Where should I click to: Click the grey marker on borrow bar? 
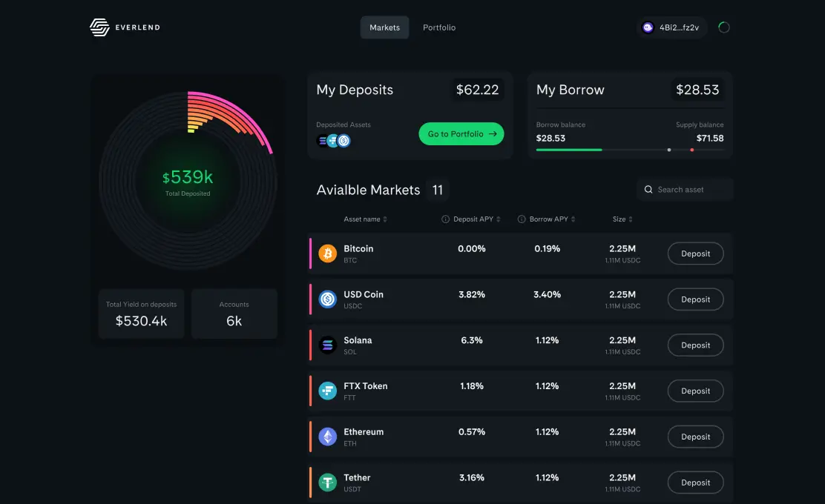(668, 150)
